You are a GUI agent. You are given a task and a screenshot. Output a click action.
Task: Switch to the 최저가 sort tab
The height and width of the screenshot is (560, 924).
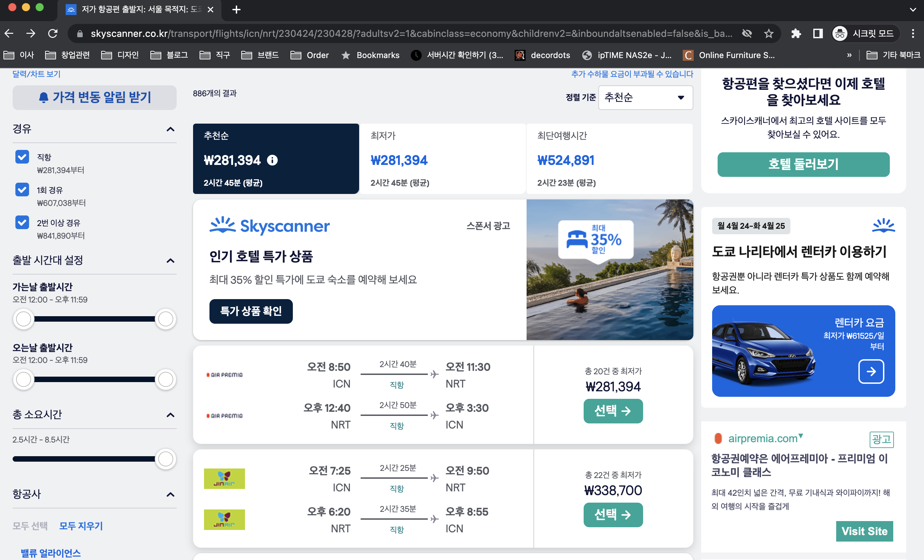point(443,158)
